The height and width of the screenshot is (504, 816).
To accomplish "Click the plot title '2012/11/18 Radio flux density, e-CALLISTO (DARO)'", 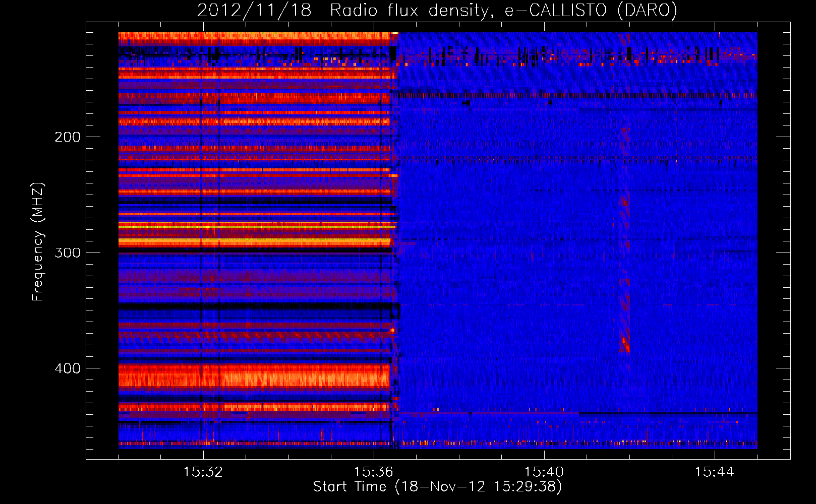I will point(437,10).
